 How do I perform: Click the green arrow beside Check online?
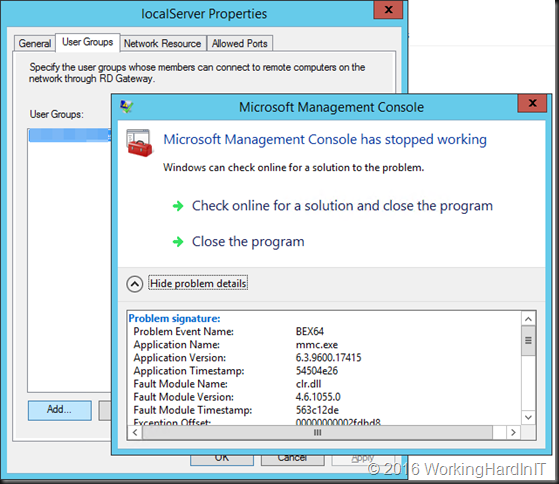[x=178, y=206]
